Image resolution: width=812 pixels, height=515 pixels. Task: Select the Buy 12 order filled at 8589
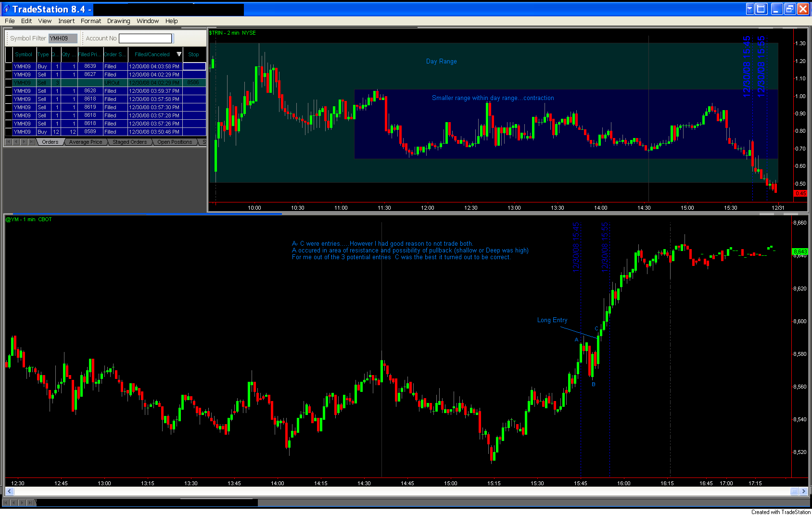tap(109, 132)
